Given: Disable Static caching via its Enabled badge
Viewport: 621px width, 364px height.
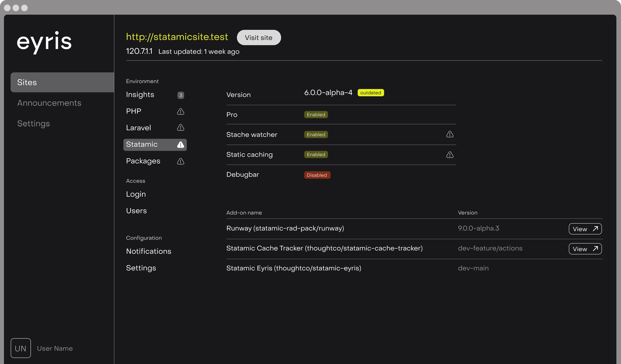Looking at the screenshot, I should (316, 154).
